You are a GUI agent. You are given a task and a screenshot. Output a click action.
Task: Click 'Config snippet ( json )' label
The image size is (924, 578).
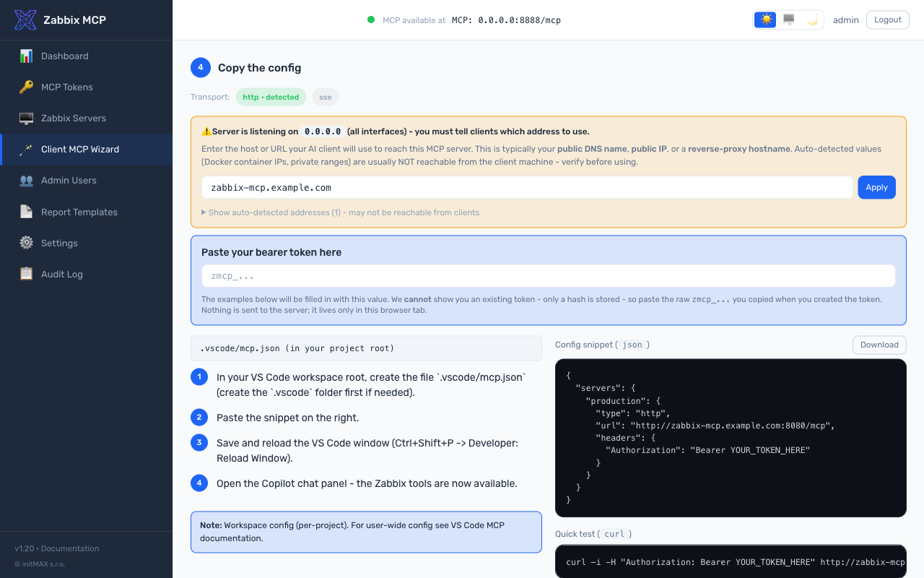[x=602, y=345]
